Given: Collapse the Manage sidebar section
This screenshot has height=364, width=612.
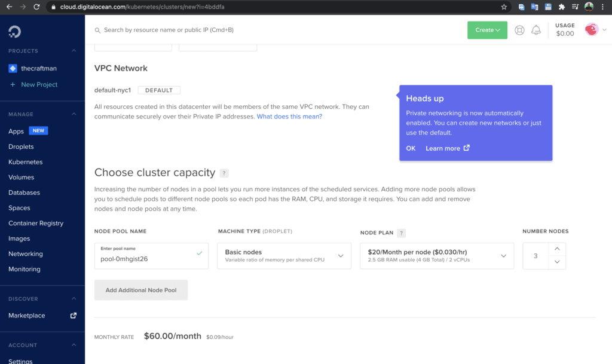Looking at the screenshot, I should 74,114.
